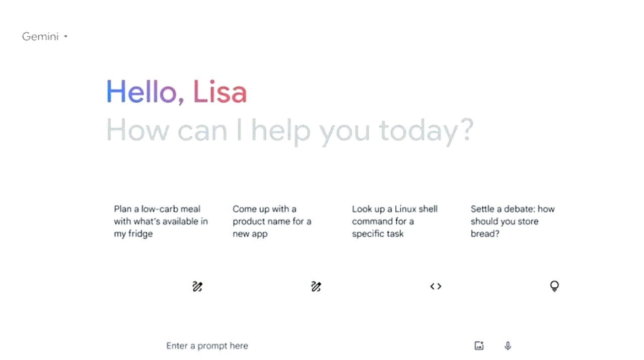Focus the 'Enter a prompt here' field
Screen dimensions: 644x360
click(x=302, y=346)
